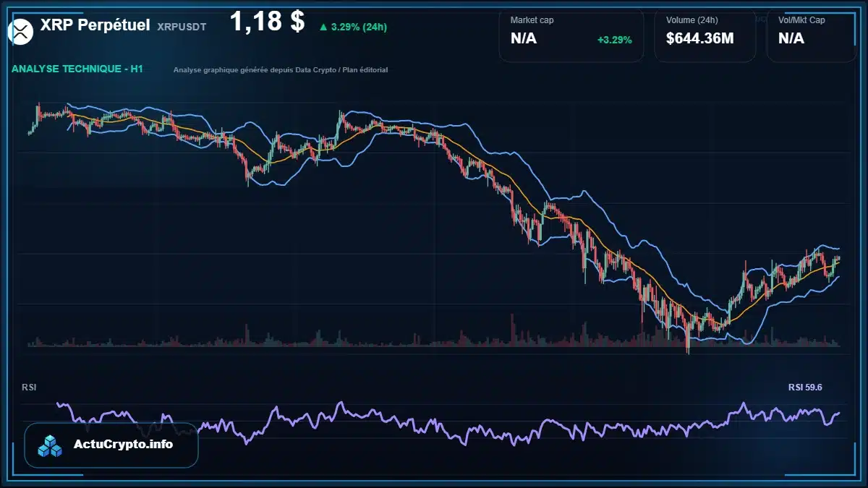Click the Vol/Mkt Cap label
Viewport: 868px width, 488px height.
pos(801,20)
